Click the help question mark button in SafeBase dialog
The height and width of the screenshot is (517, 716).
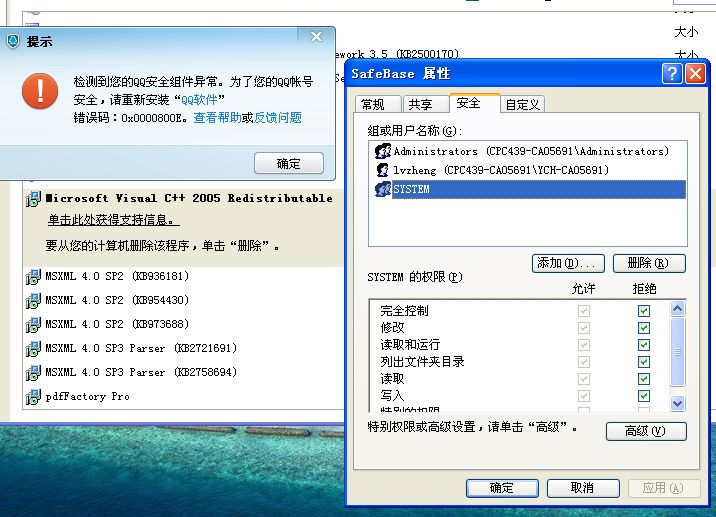(x=672, y=73)
